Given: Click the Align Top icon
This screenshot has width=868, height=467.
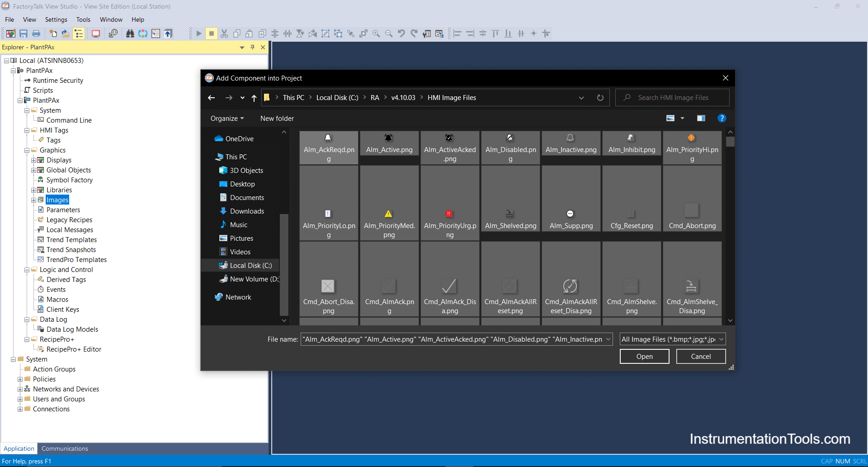Looking at the screenshot, I should coord(495,33).
